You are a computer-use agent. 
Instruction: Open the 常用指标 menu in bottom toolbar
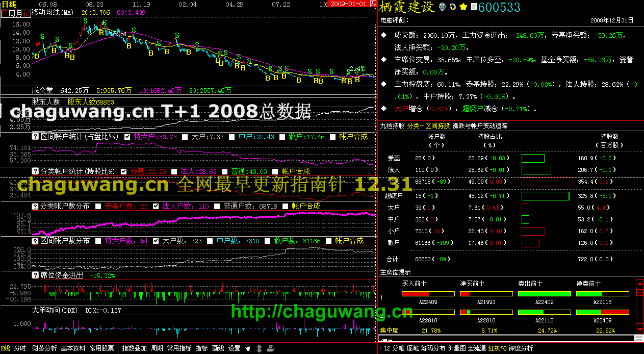[x=179, y=348]
